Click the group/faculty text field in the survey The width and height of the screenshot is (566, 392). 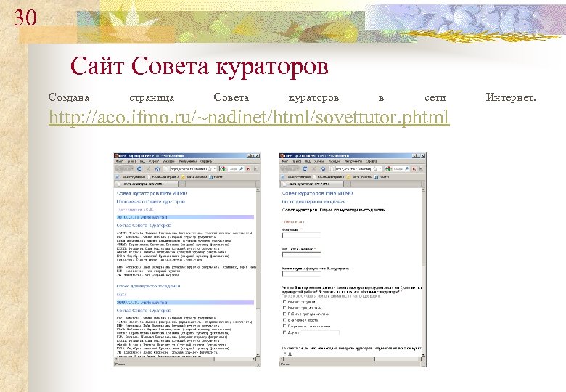click(301, 274)
